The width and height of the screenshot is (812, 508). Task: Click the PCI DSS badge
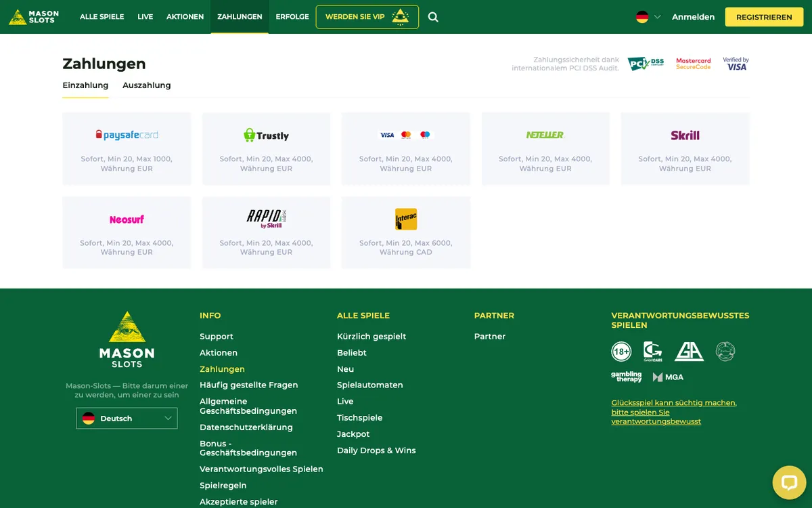click(646, 64)
